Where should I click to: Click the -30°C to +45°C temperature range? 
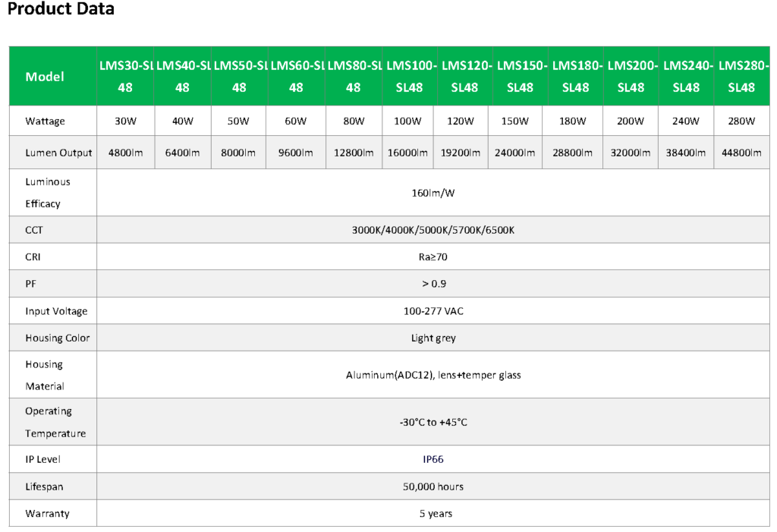click(x=433, y=422)
